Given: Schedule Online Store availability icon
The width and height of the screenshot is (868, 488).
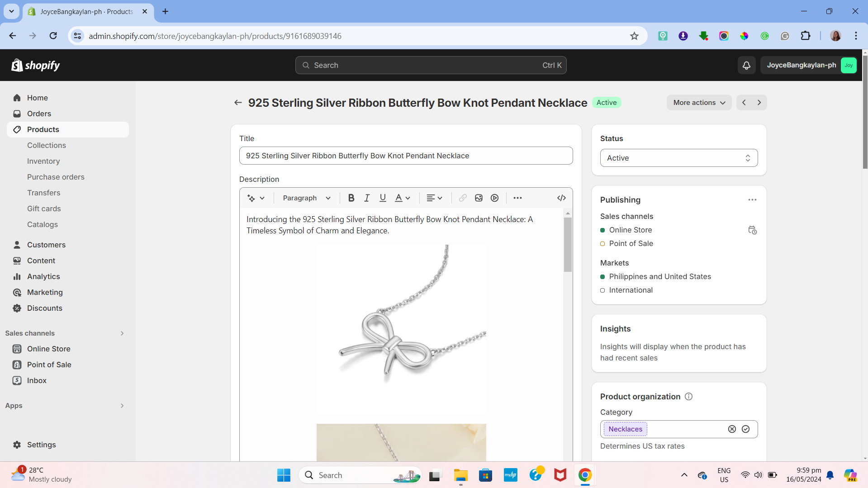Looking at the screenshot, I should 752,230.
